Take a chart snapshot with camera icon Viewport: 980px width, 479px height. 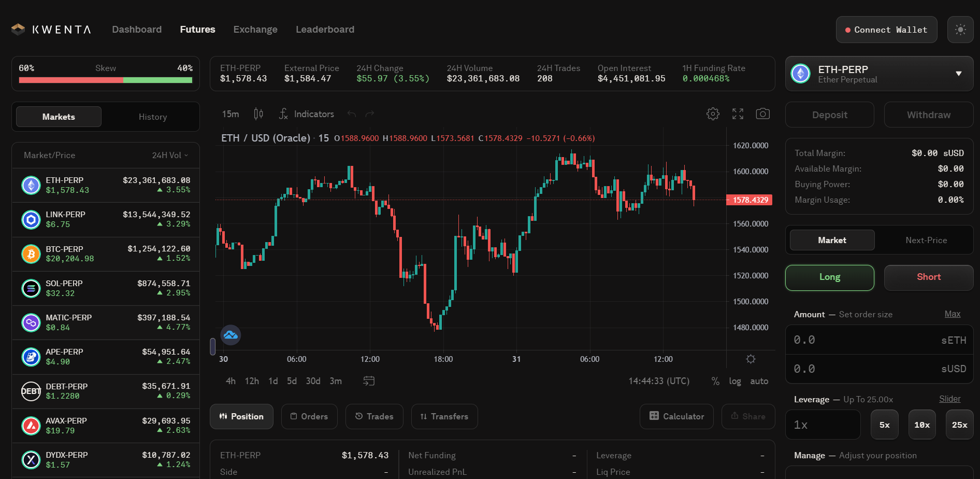[762, 114]
